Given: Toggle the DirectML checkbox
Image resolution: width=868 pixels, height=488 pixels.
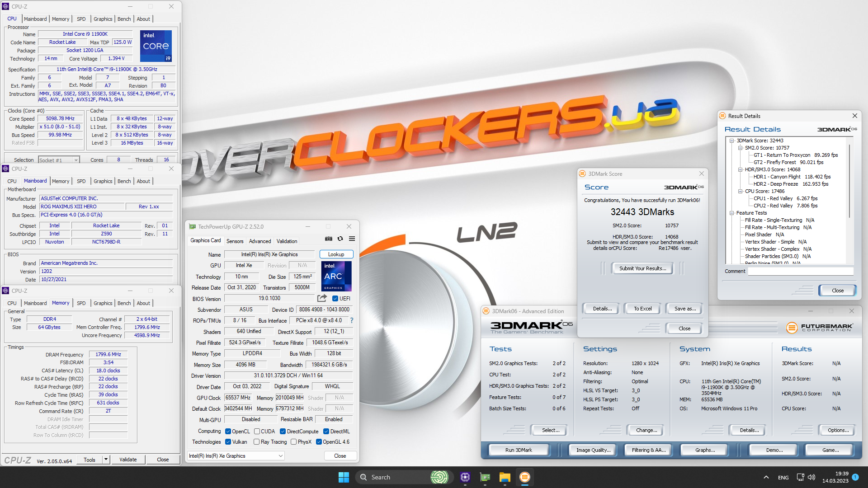Looking at the screenshot, I should [x=326, y=432].
